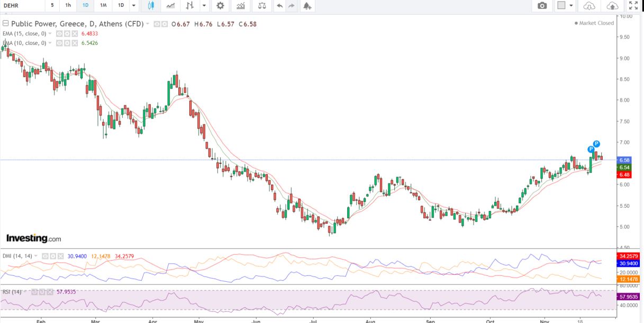Switch to the area chart style
The height and width of the screenshot is (323, 644).
170,5
